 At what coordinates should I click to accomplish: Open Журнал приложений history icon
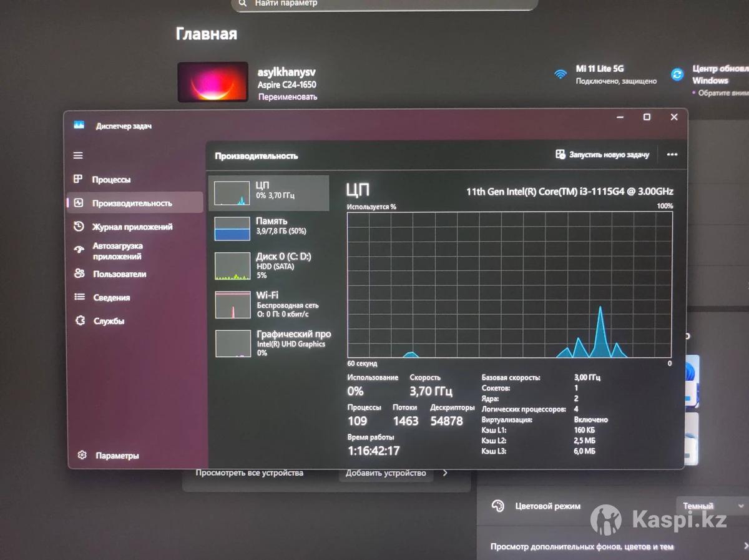[79, 227]
